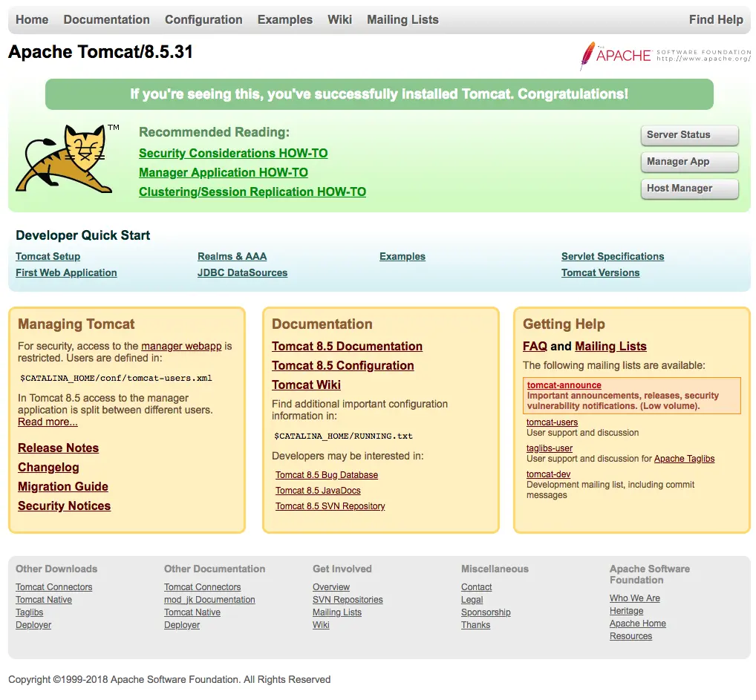The height and width of the screenshot is (700, 756).
Task: Open Thanks link under Miscellaneous
Action: pyautogui.click(x=475, y=625)
